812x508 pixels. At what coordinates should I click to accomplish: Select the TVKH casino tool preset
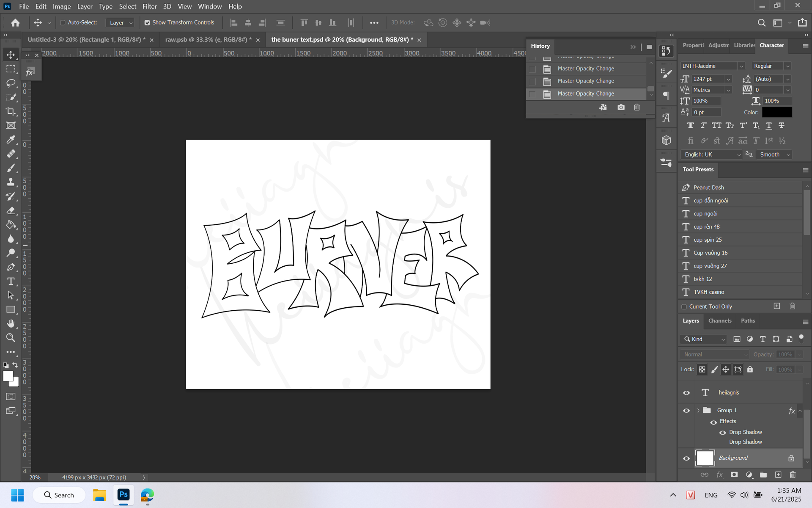[741, 292]
